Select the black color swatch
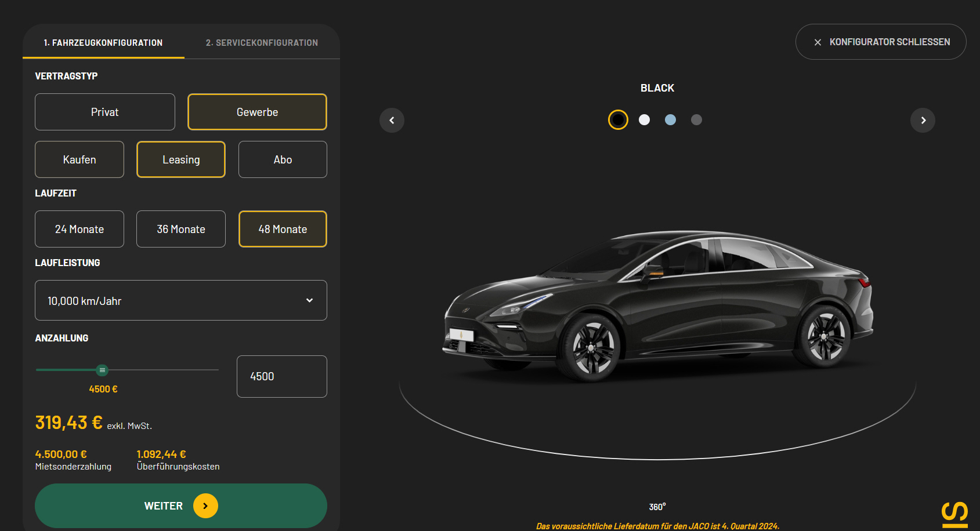Image resolution: width=980 pixels, height=531 pixels. click(618, 120)
